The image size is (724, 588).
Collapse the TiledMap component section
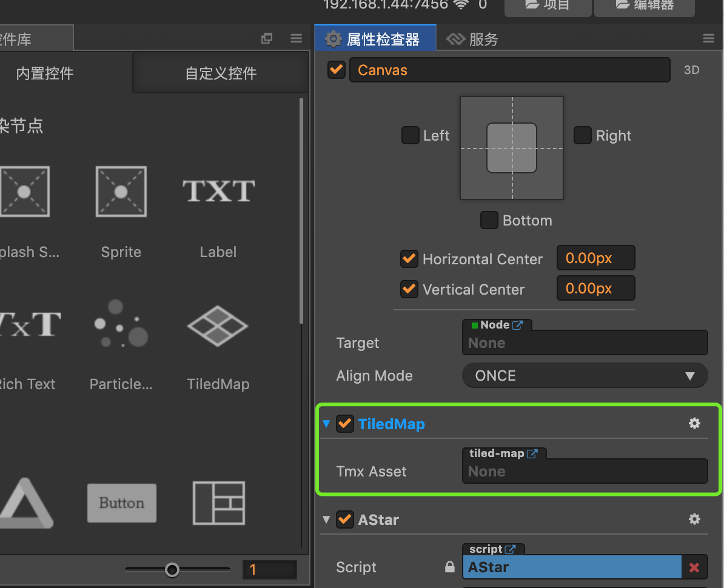click(326, 424)
